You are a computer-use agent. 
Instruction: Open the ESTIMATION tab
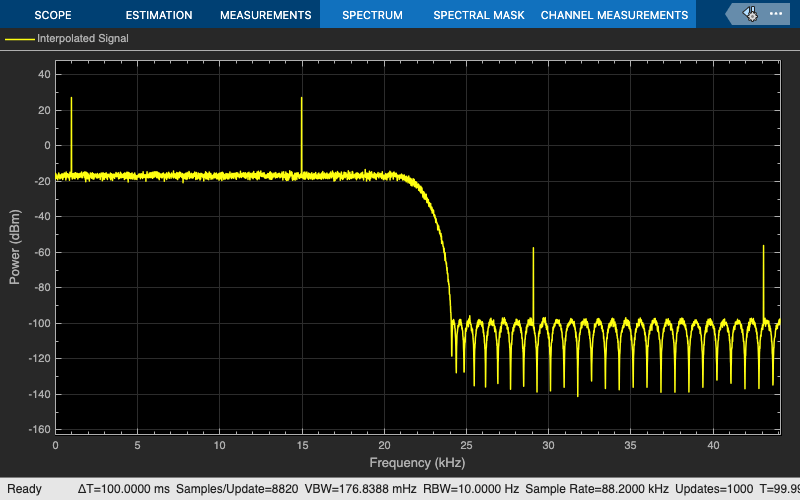click(x=159, y=15)
